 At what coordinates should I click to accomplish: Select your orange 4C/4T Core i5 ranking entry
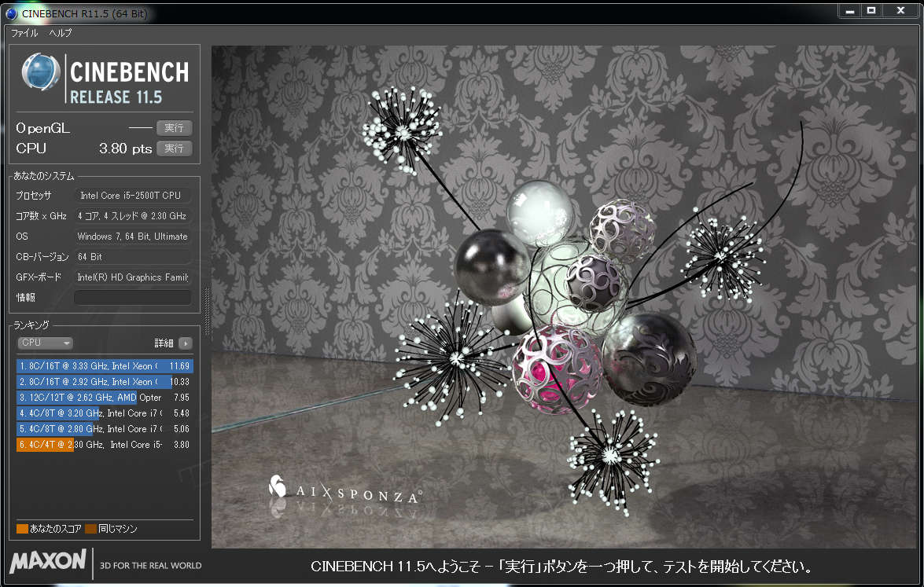104,445
